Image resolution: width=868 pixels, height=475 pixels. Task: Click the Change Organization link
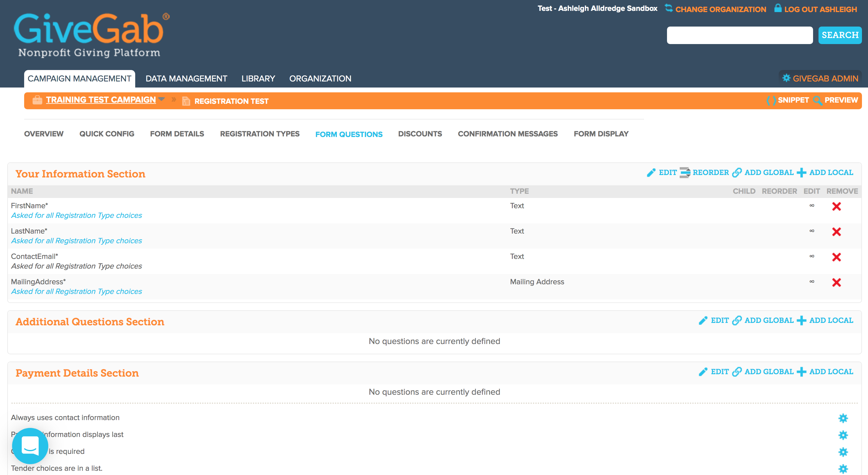(721, 9)
